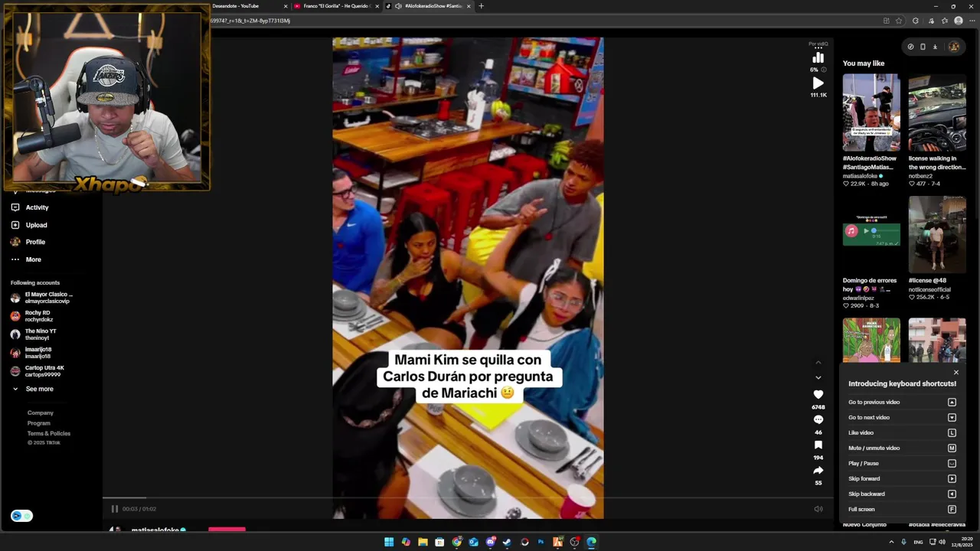The height and width of the screenshot is (551, 980).
Task: Open Windows Start menu
Action: (389, 542)
